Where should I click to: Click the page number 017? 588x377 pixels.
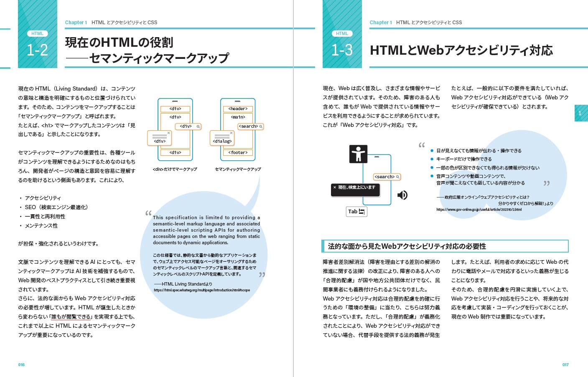tap(565, 365)
